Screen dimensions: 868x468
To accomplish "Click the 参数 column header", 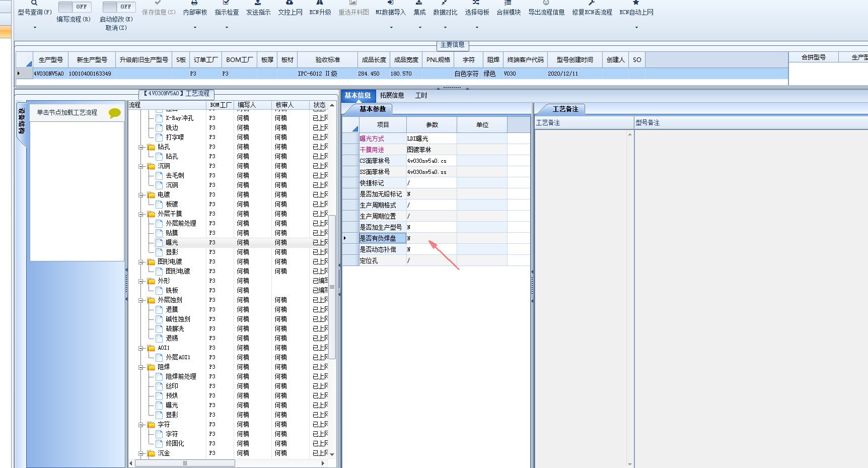I will [x=432, y=125].
